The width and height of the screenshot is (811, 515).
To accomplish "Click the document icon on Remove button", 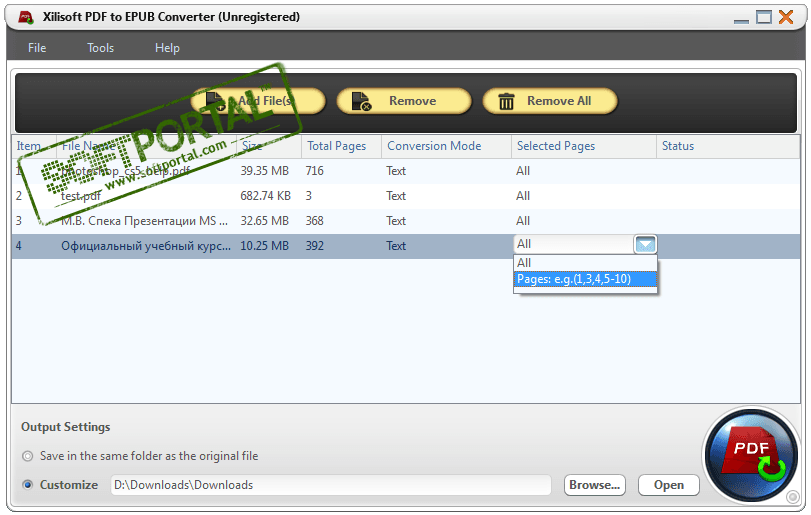I will 361,101.
